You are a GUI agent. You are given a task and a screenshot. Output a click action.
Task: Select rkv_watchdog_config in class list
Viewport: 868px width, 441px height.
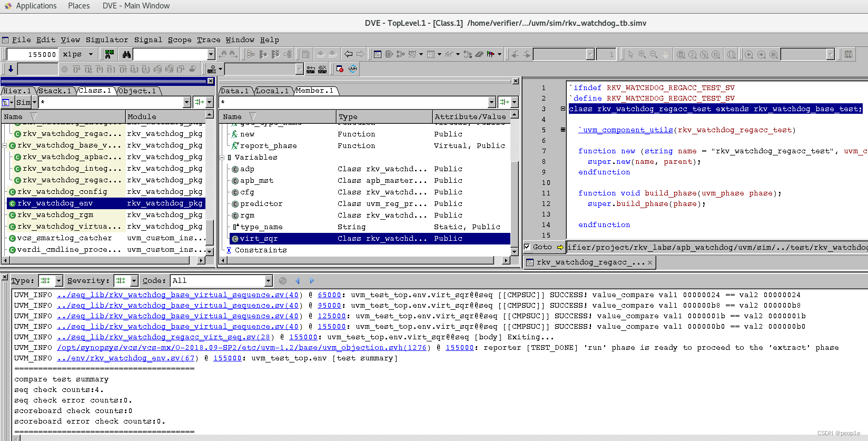[62, 192]
